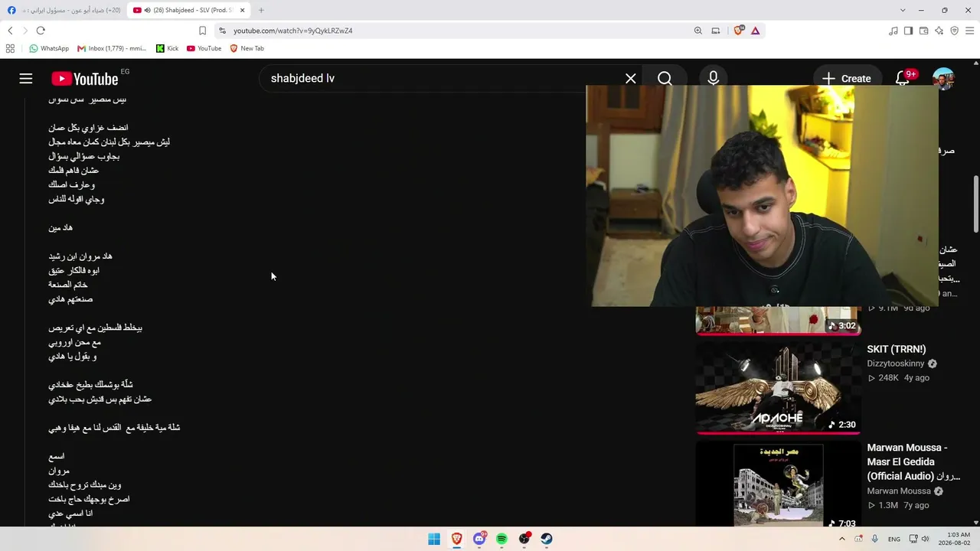Open Discord from the taskbar
Viewport: 980px width, 551px height.
tap(479, 539)
